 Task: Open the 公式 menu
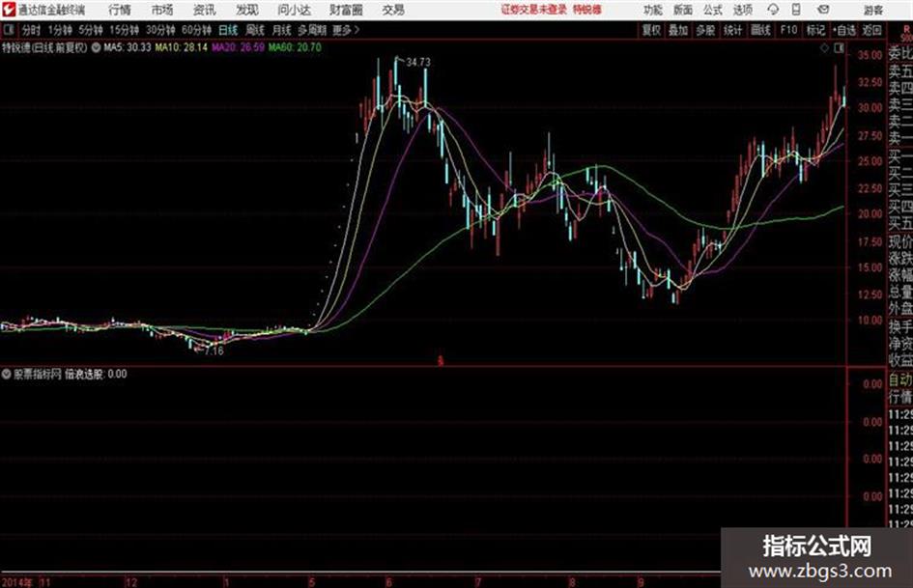(713, 10)
